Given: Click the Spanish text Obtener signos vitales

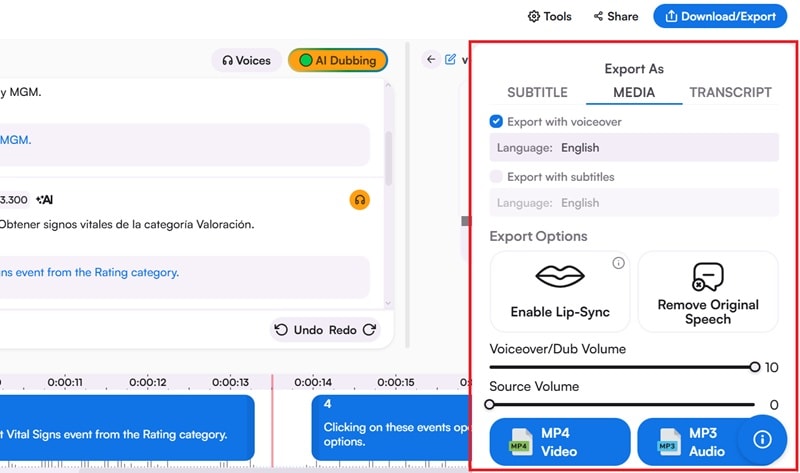Looking at the screenshot, I should pyautogui.click(x=127, y=224).
